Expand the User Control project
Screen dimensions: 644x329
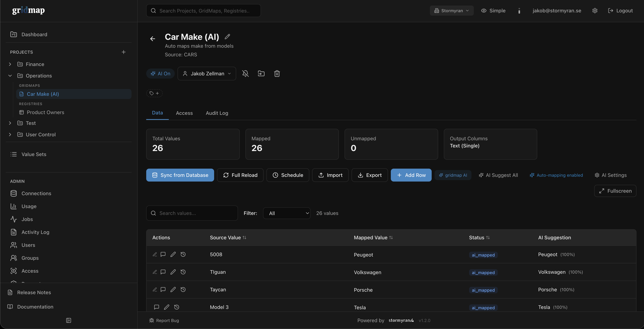10,135
